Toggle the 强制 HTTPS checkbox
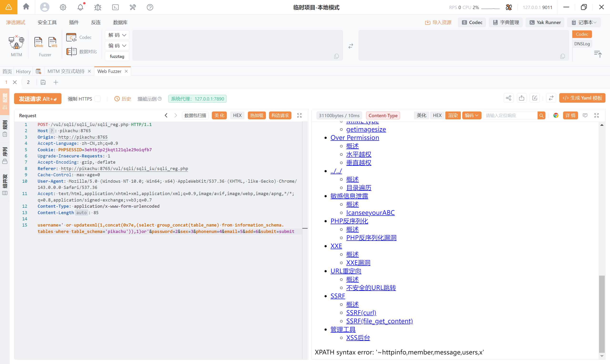This screenshot has width=610, height=364. click(x=98, y=99)
